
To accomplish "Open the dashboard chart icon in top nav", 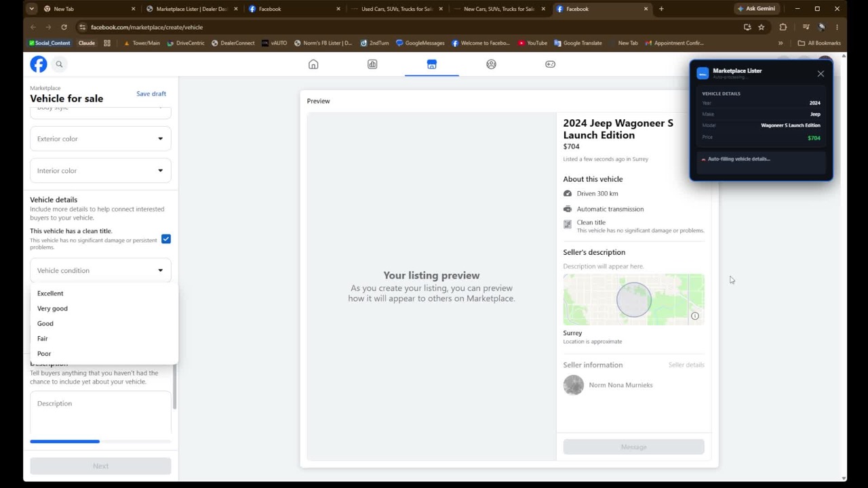I will click(372, 64).
